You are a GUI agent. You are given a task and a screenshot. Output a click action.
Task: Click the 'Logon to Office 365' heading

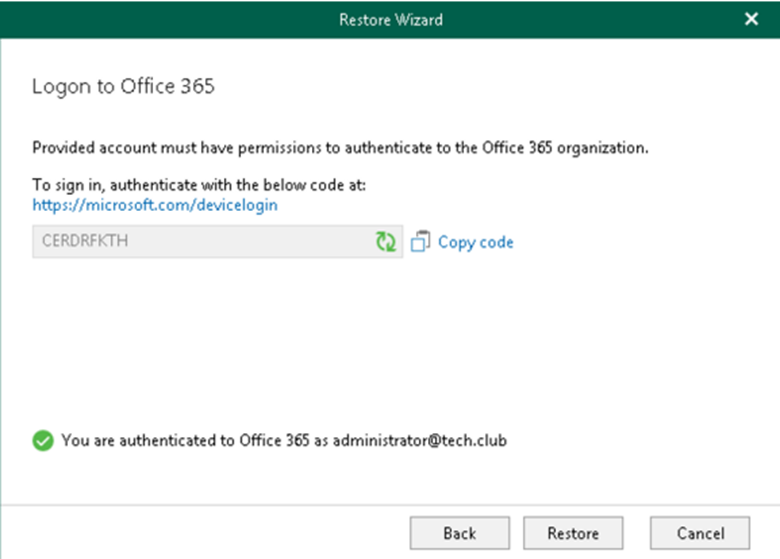pos(123,87)
